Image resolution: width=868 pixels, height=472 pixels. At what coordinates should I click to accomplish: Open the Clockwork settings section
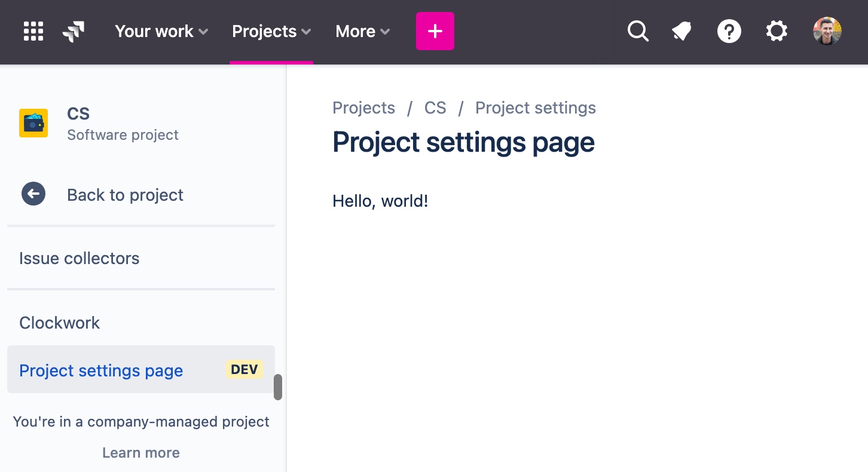point(59,323)
